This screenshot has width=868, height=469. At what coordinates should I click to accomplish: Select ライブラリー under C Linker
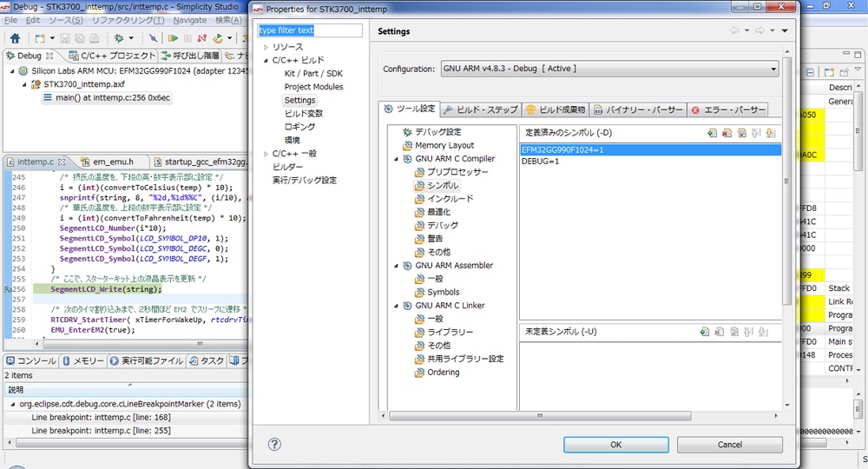click(450, 333)
